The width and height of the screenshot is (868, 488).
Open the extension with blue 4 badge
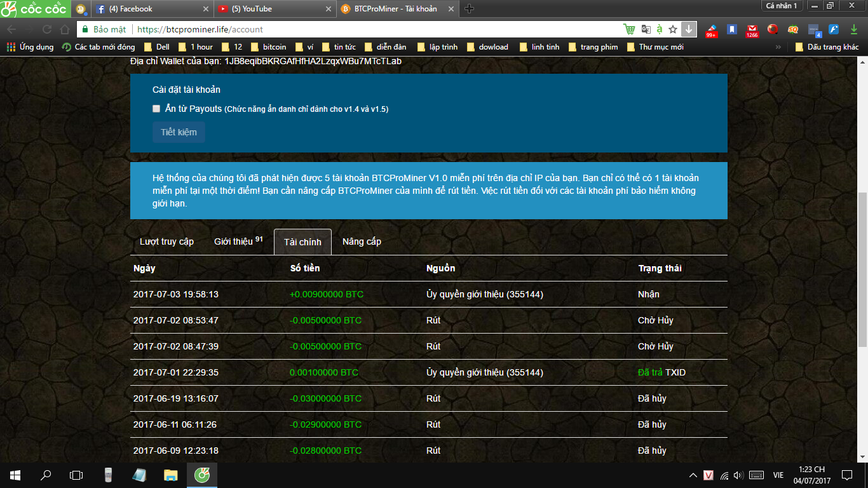click(x=814, y=30)
